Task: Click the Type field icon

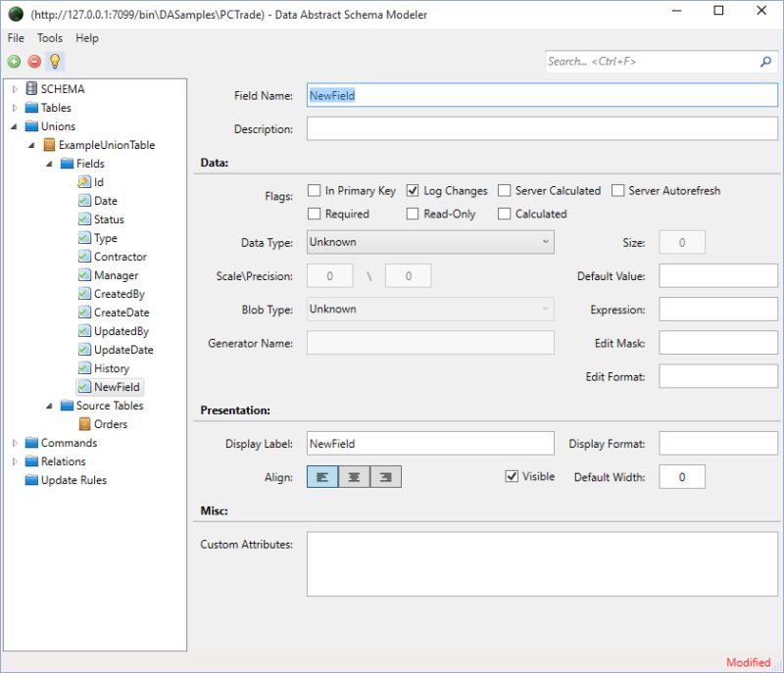Action: pos(84,238)
